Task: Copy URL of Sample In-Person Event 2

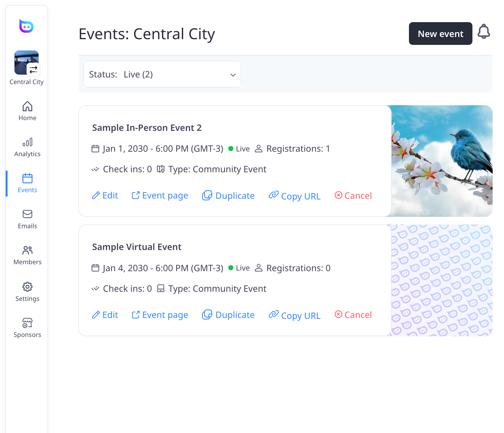Action: (x=295, y=196)
